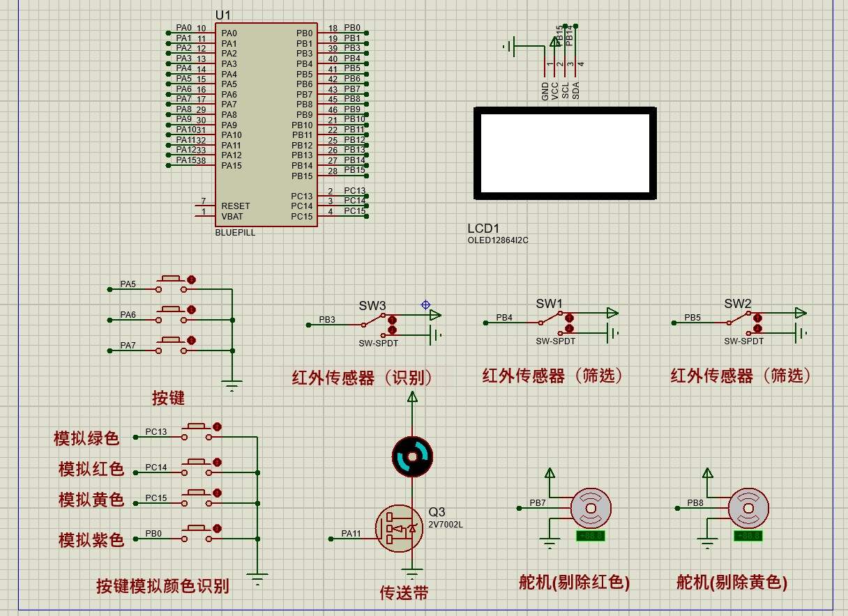Click the 模拟绿色 label
Screen dimensions: 848x616
[86, 438]
